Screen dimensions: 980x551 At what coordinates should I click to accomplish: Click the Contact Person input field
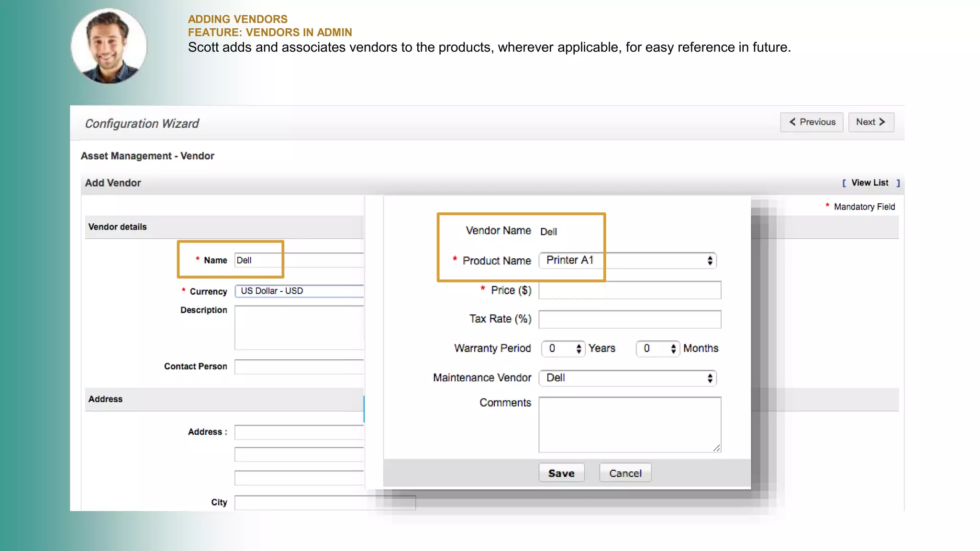coord(300,367)
